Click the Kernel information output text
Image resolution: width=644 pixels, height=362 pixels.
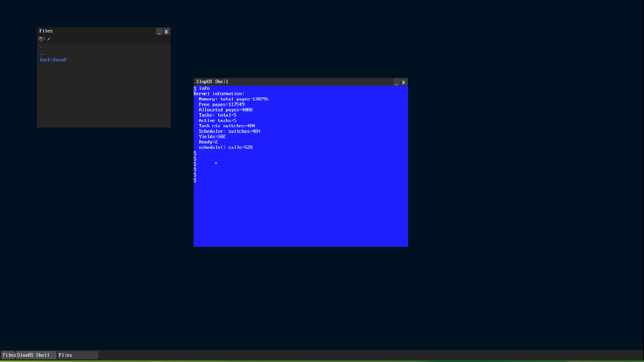(x=219, y=93)
